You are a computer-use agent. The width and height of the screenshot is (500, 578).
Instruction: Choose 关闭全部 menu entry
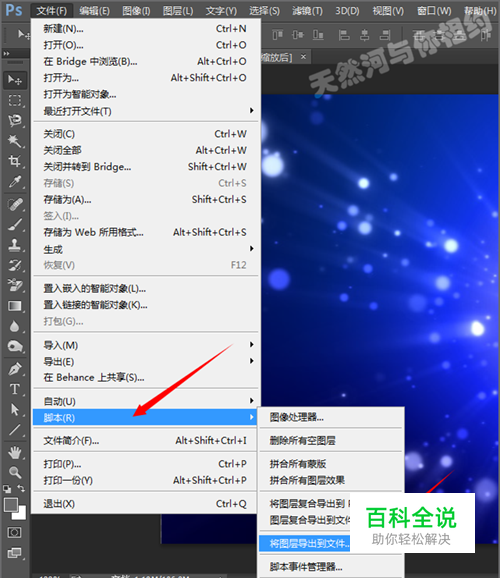[x=145, y=150]
